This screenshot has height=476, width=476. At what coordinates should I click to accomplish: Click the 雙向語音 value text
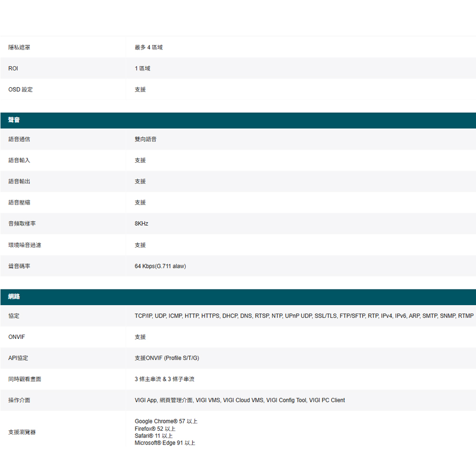click(146, 139)
